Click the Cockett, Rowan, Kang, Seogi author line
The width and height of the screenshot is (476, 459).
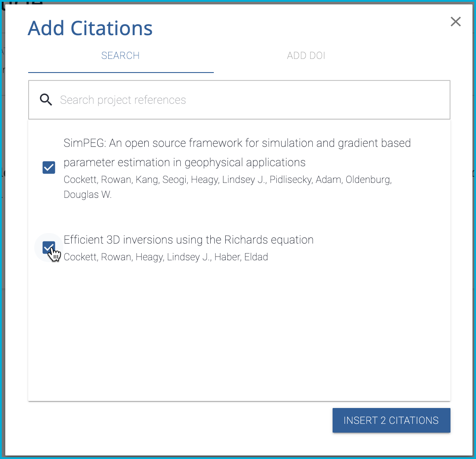pos(227,180)
